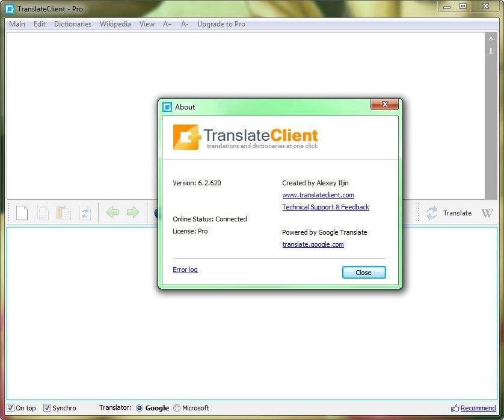Open the Edit menu
This screenshot has width=504, height=420.
click(40, 24)
